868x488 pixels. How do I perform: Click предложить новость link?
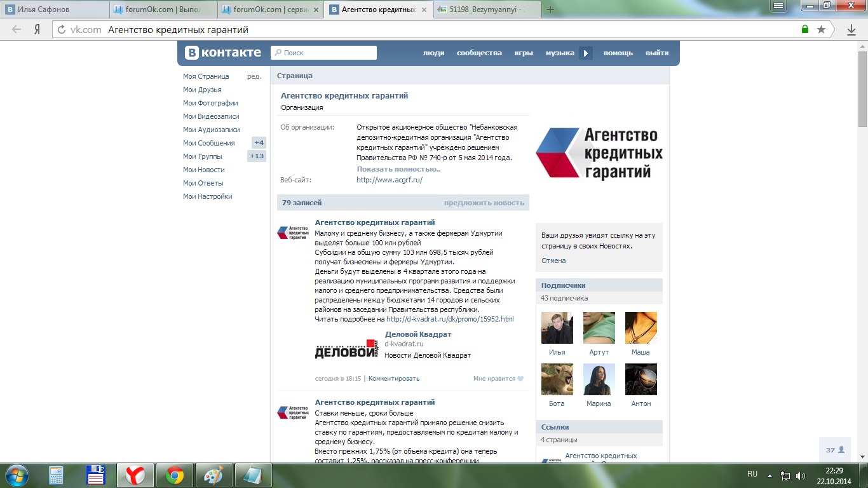pyautogui.click(x=484, y=203)
